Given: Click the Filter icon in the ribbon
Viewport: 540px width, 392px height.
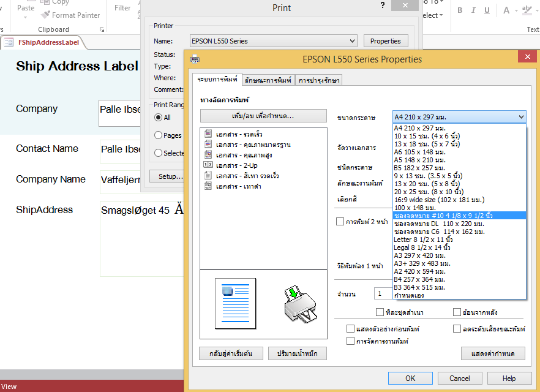Looking at the screenshot, I should point(122,7).
